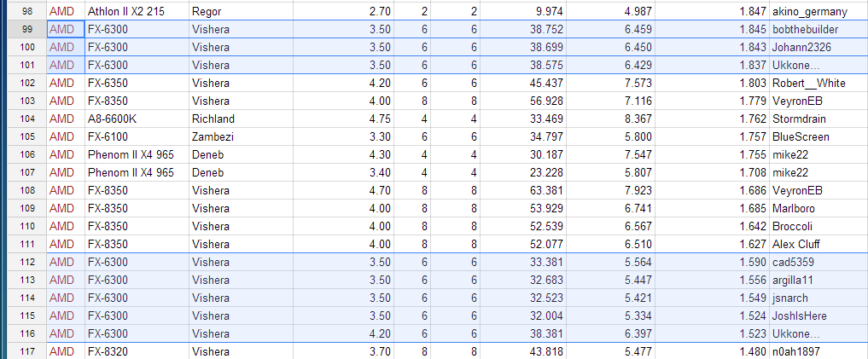This screenshot has height=359, width=868.
Task: Select the 'n0ah1897' username cell
Action: click(x=818, y=351)
